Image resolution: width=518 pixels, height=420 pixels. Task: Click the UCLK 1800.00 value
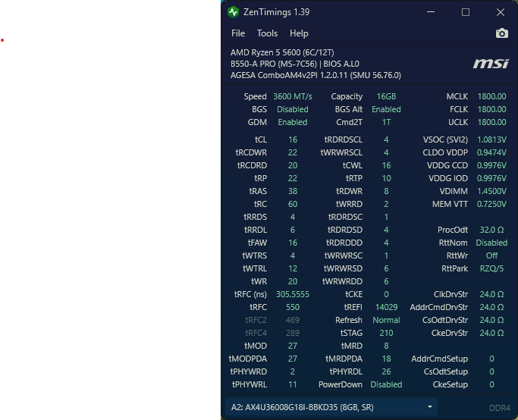tap(491, 122)
